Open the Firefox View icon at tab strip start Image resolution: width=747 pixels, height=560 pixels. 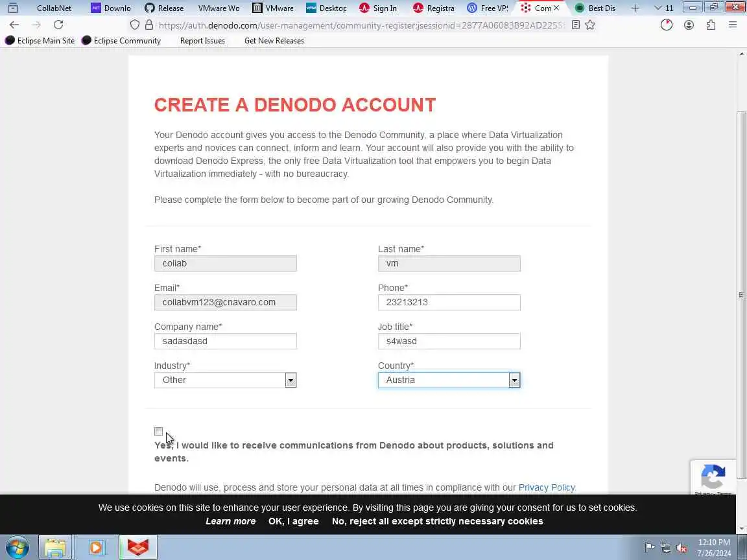[x=13, y=8]
